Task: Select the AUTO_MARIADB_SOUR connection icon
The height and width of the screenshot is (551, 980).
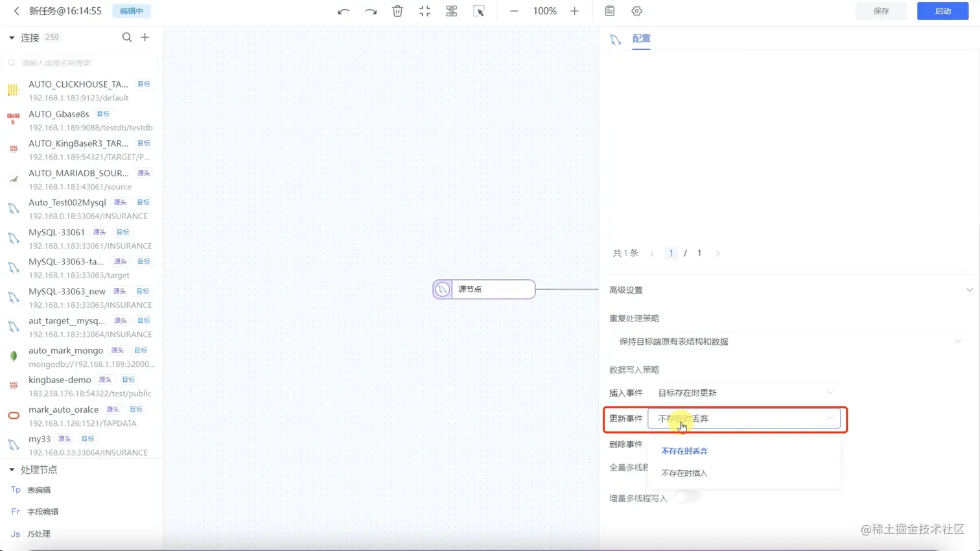Action: (14, 179)
